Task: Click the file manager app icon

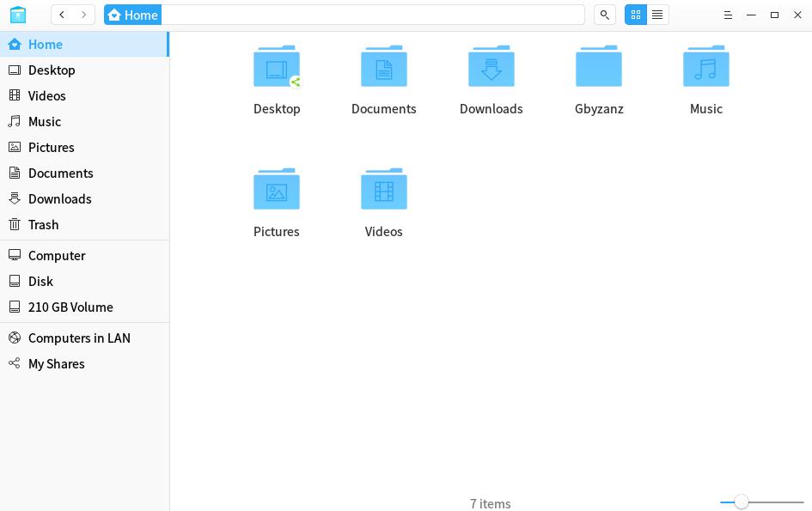Action: [x=18, y=15]
